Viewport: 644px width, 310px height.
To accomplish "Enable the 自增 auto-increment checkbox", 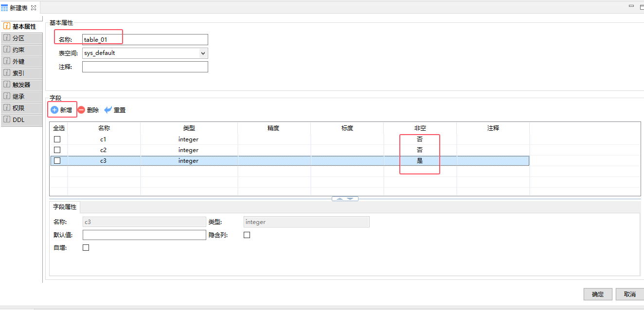I will [86, 247].
